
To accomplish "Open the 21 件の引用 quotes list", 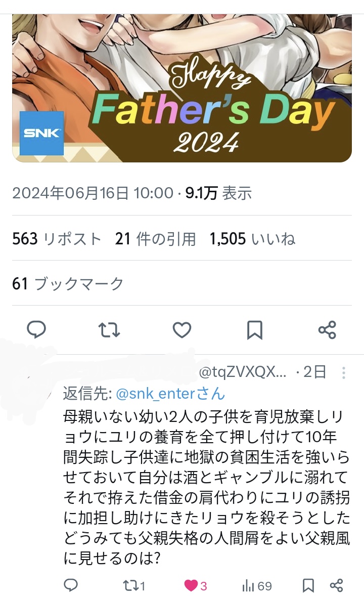I will (155, 239).
